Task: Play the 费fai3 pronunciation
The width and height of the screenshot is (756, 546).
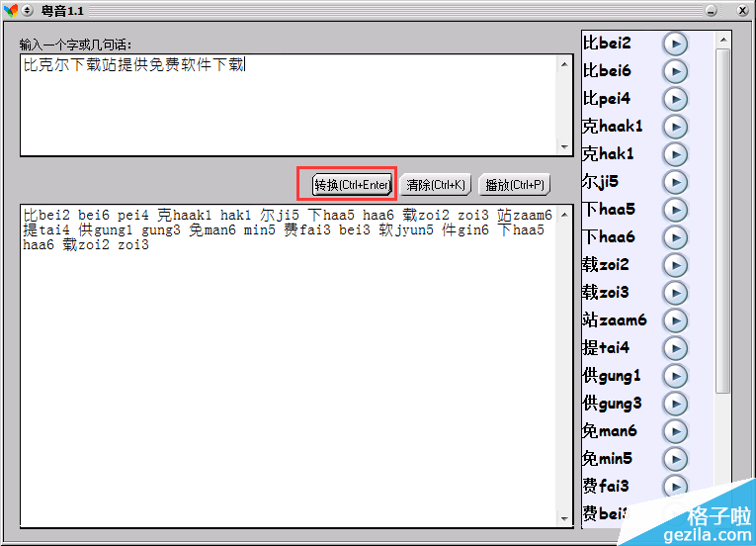Action: point(674,487)
